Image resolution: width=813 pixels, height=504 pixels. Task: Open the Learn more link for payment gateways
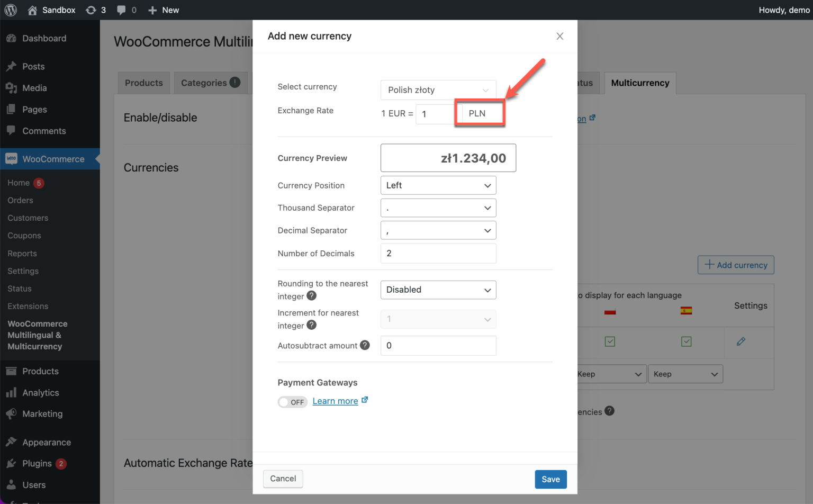coord(336,401)
